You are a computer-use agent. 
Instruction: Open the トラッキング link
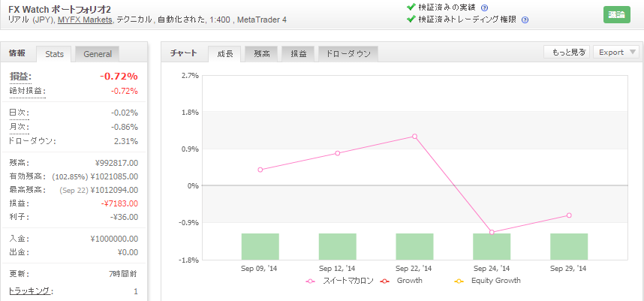point(32,291)
